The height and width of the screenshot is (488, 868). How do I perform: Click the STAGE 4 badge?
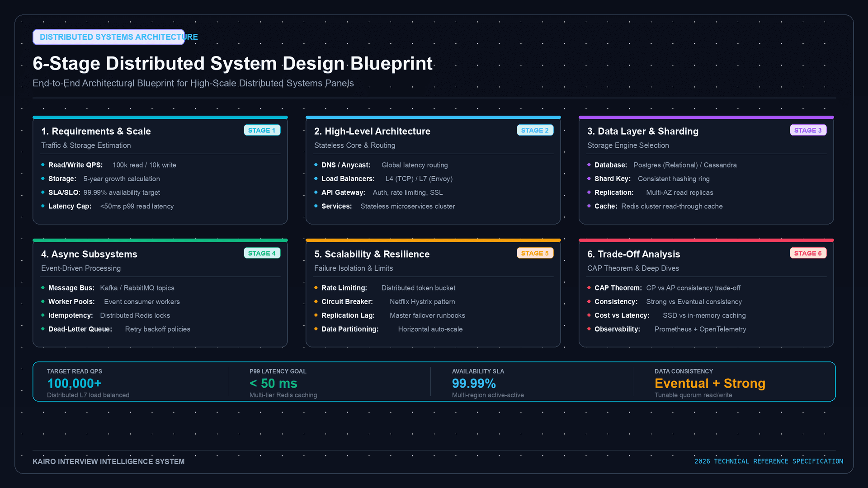(x=262, y=253)
